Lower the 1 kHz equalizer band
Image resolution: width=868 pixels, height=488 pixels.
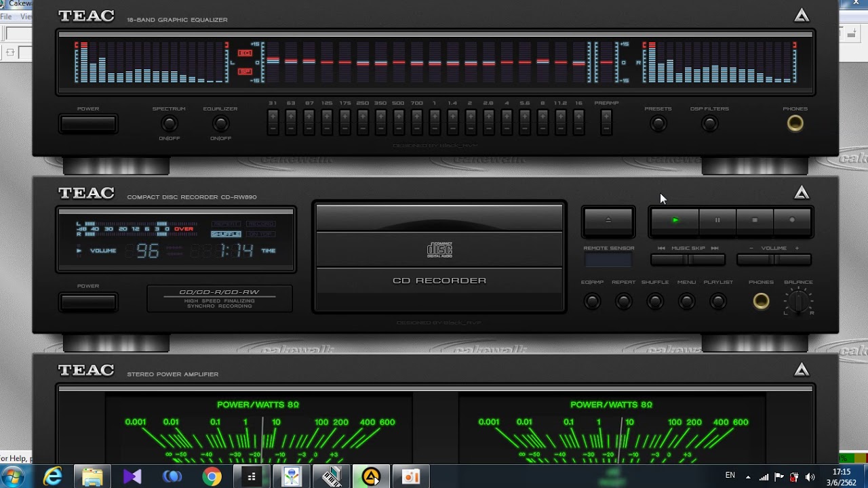[x=435, y=129]
